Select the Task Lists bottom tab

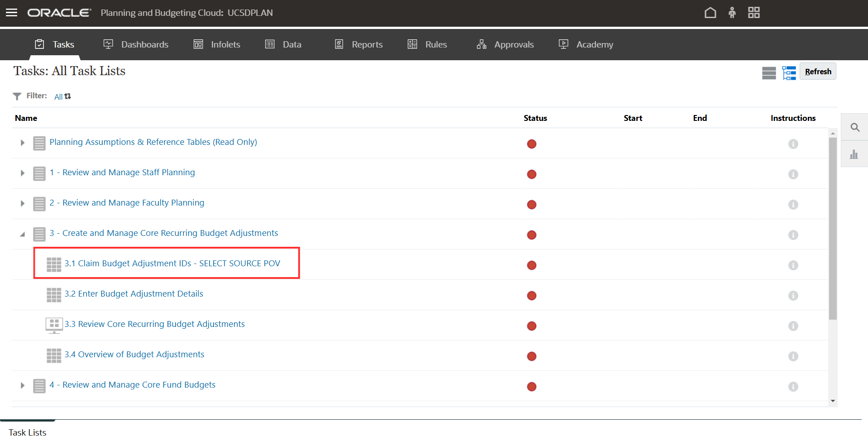[x=28, y=432]
